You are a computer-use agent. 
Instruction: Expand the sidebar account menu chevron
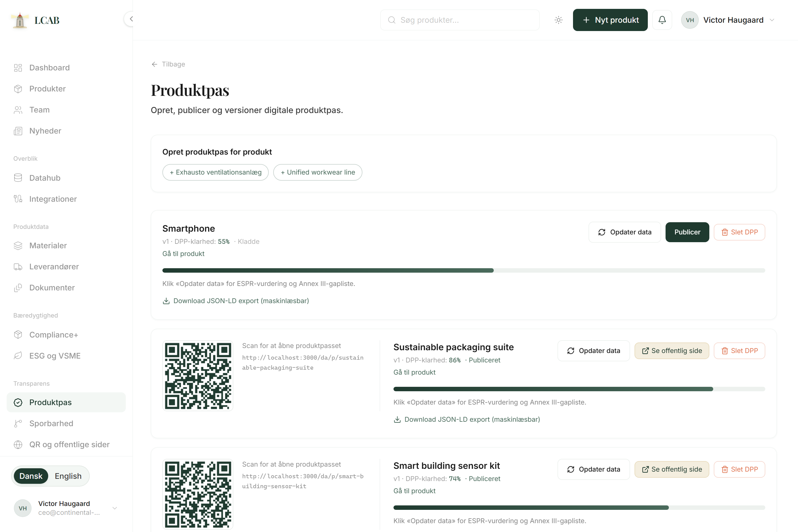pyautogui.click(x=115, y=508)
